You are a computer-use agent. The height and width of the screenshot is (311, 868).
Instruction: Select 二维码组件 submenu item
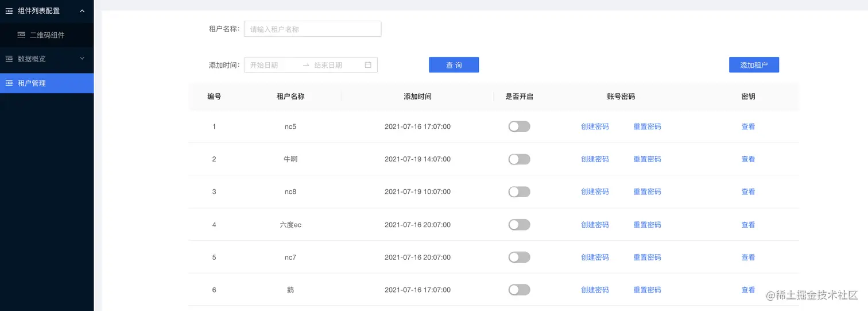coord(46,35)
